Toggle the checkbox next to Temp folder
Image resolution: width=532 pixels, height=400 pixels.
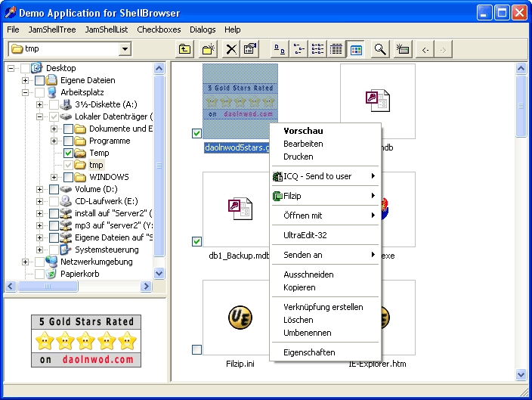69,153
